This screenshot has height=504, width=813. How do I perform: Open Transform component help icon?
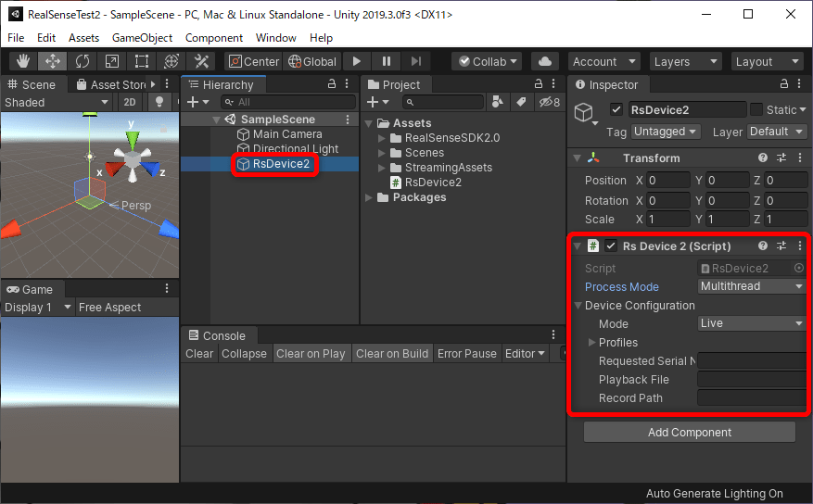pos(763,158)
